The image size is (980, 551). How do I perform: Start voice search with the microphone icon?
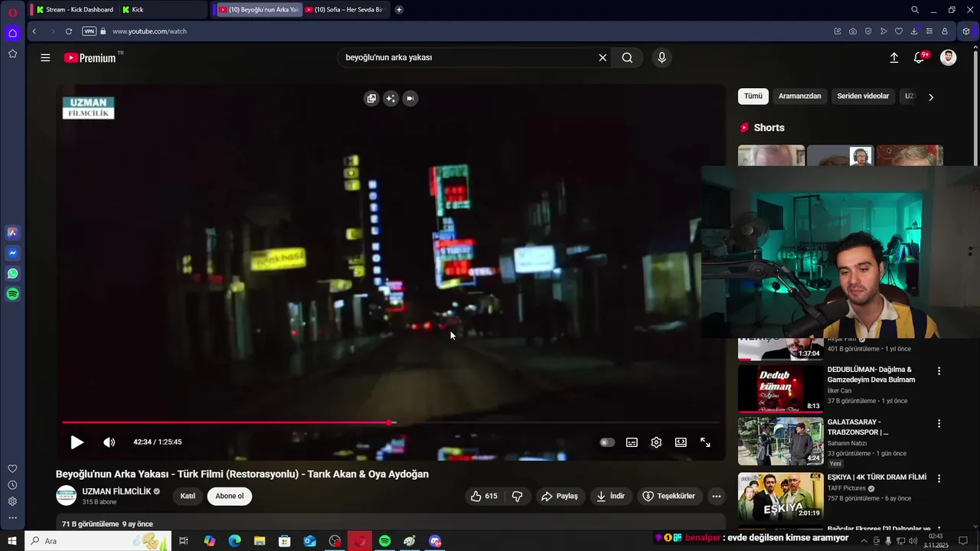[661, 57]
